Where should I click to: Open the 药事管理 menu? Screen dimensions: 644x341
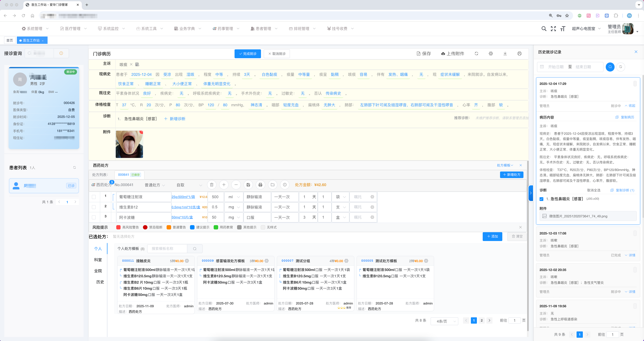[x=225, y=29]
